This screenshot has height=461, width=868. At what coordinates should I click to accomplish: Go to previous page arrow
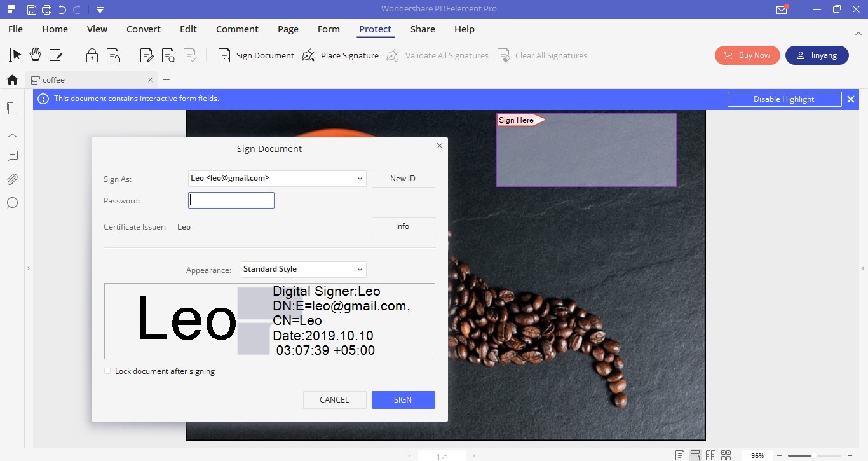[x=410, y=456]
